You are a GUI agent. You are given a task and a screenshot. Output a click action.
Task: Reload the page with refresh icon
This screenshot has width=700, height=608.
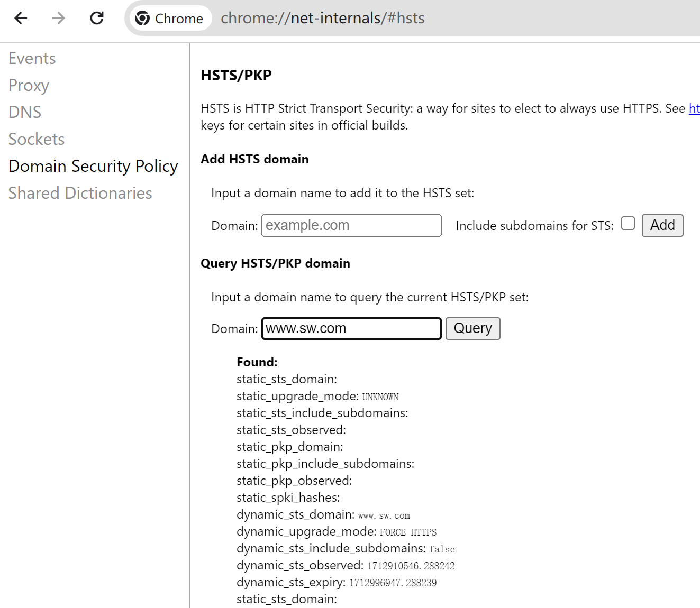coord(97,18)
